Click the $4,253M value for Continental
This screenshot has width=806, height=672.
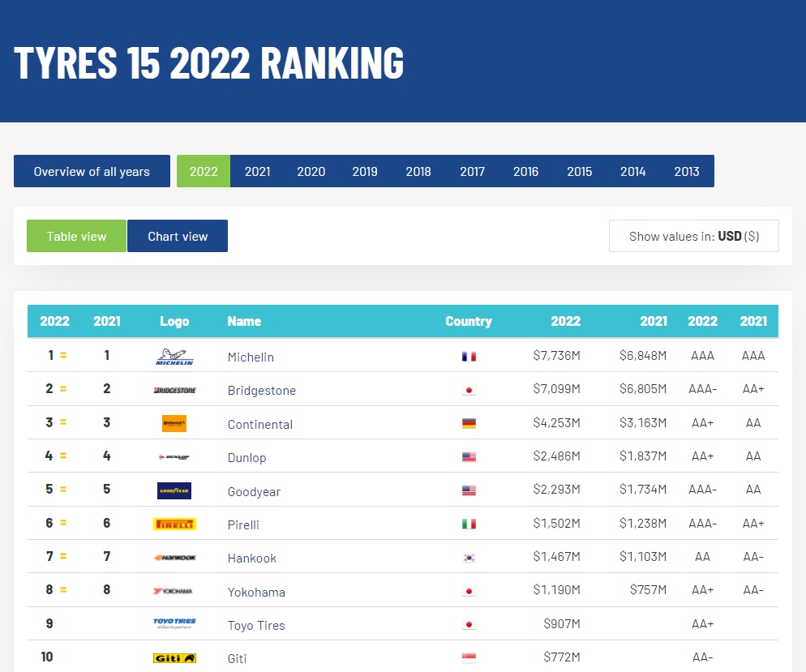point(557,423)
